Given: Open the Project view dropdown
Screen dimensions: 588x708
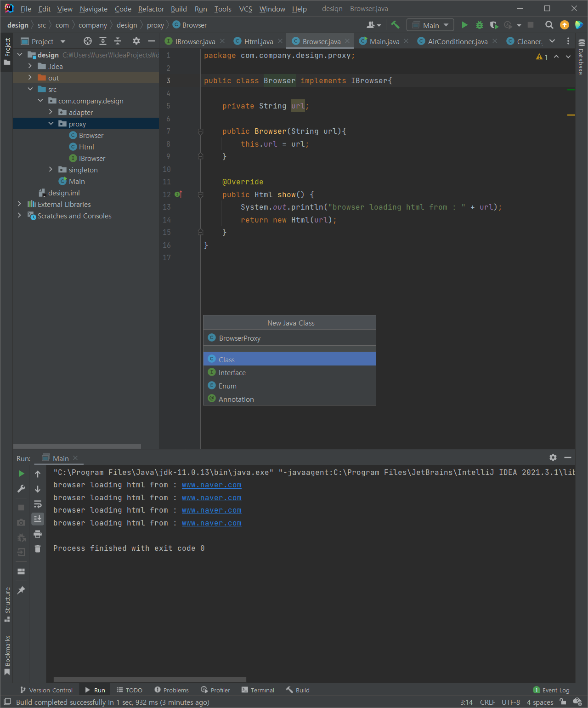Looking at the screenshot, I should 43,41.
